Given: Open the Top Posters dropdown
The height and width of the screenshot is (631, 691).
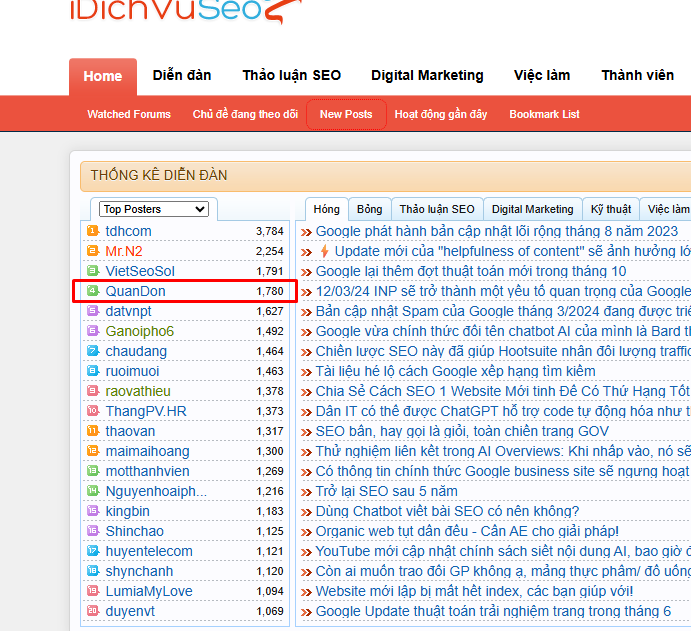Looking at the screenshot, I should [154, 209].
